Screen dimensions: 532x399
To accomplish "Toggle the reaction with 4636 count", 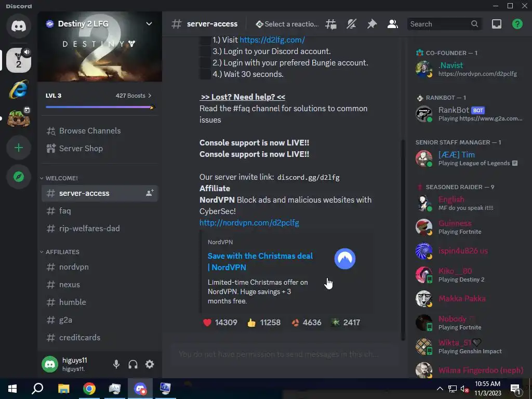I will 307,323.
